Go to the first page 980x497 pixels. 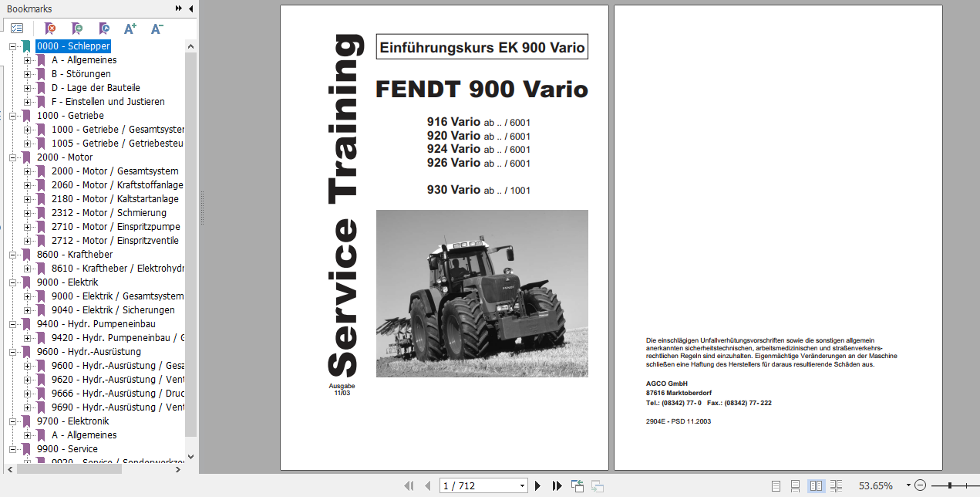click(409, 485)
